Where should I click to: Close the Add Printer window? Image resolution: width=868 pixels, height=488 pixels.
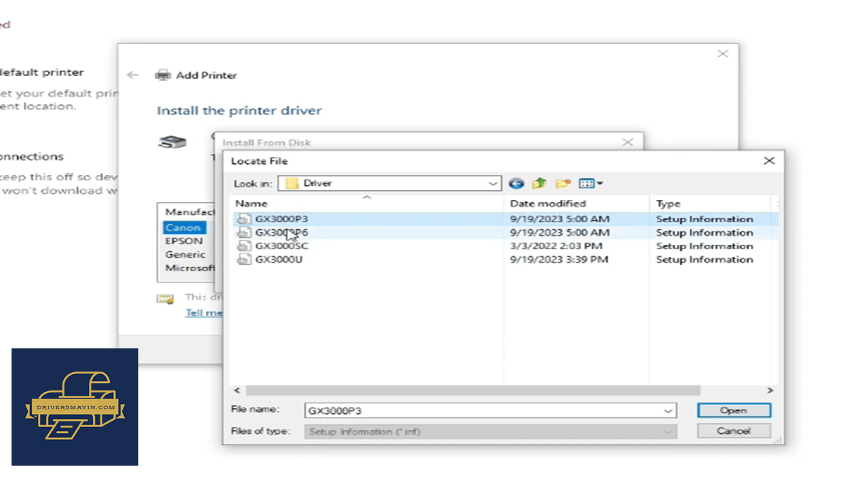tap(723, 54)
